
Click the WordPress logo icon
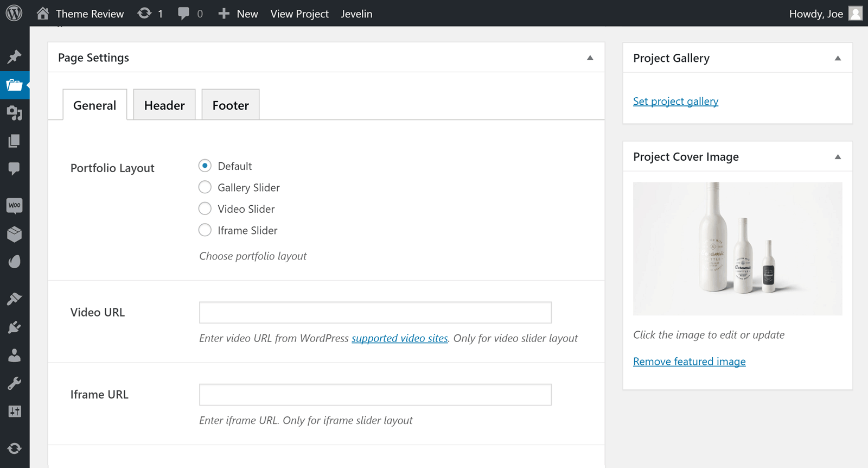[x=14, y=13]
